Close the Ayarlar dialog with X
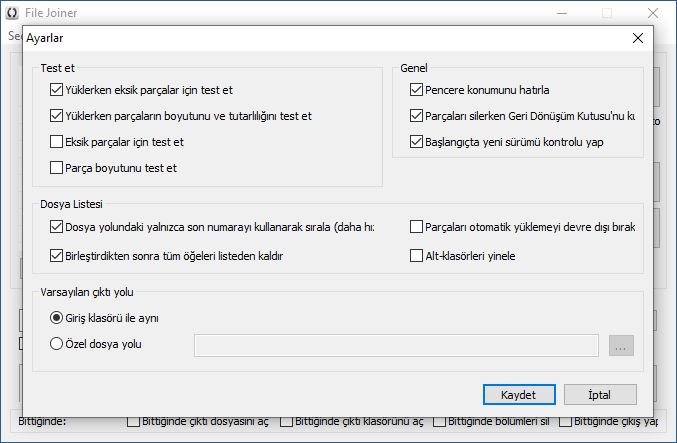 (x=638, y=38)
